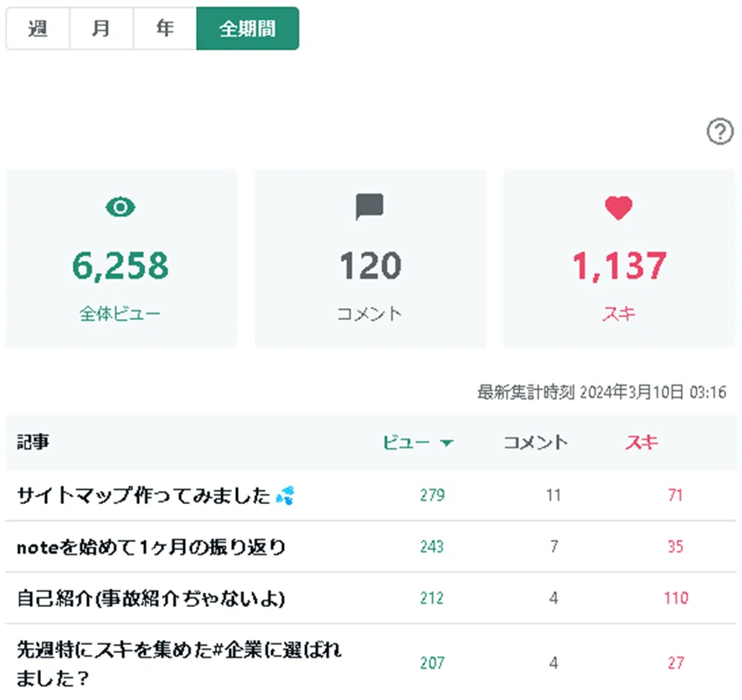Click like count 71
This screenshot has width=742, height=700.
675,496
